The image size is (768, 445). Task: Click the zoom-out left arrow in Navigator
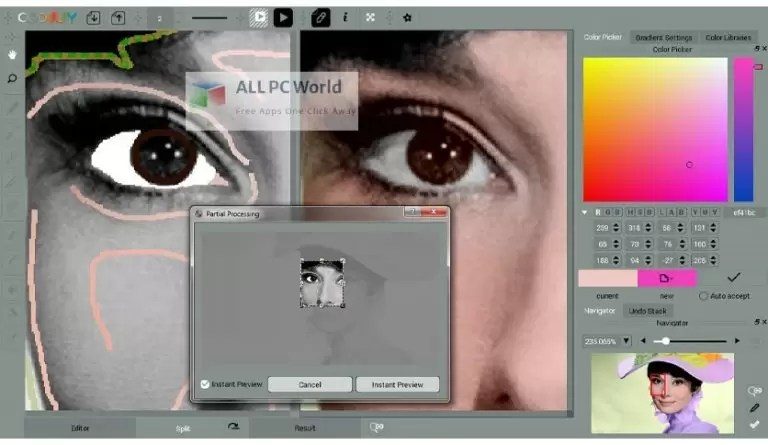tap(643, 341)
